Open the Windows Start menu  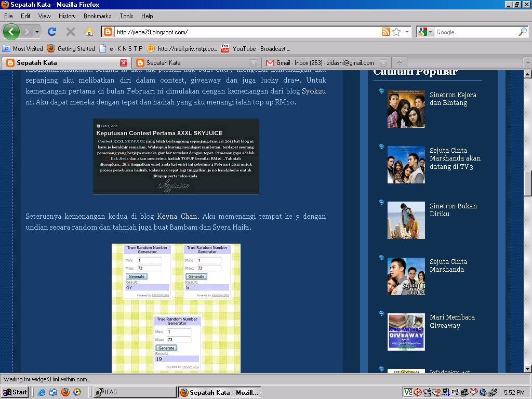point(15,392)
